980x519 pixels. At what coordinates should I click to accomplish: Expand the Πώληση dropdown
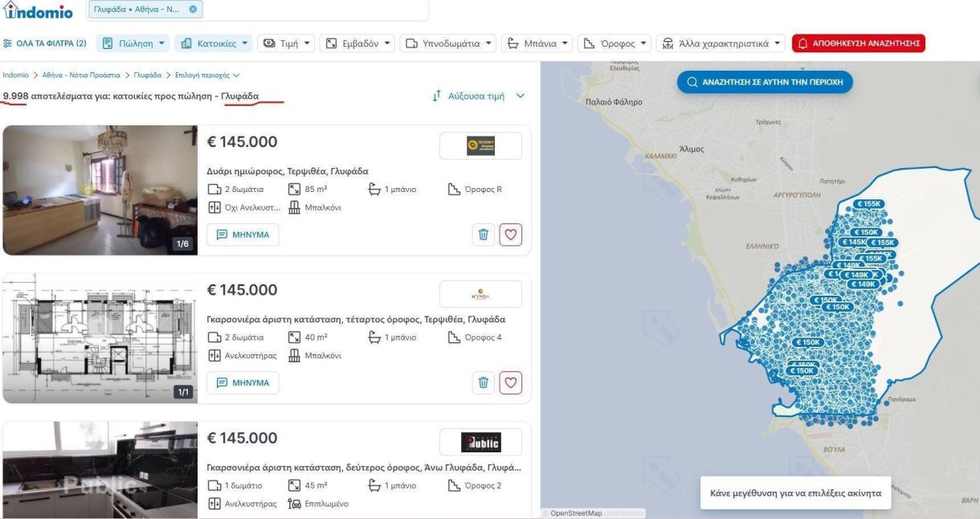pyautogui.click(x=133, y=43)
